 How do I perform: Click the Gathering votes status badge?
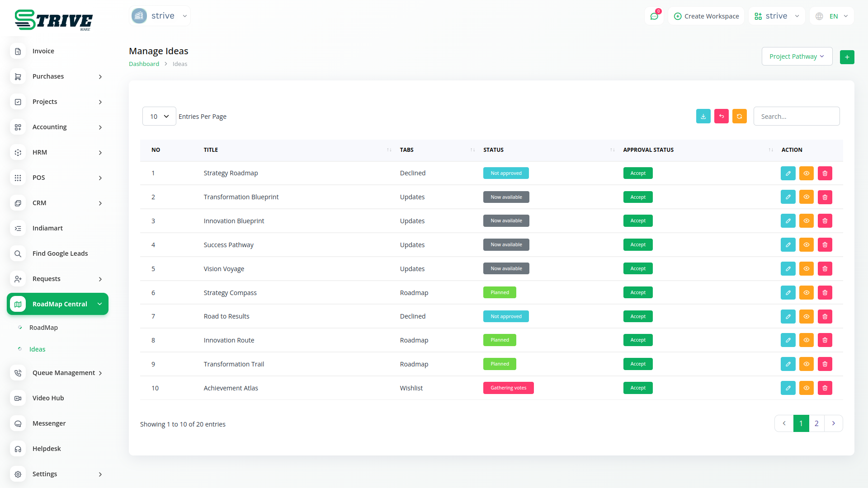508,388
